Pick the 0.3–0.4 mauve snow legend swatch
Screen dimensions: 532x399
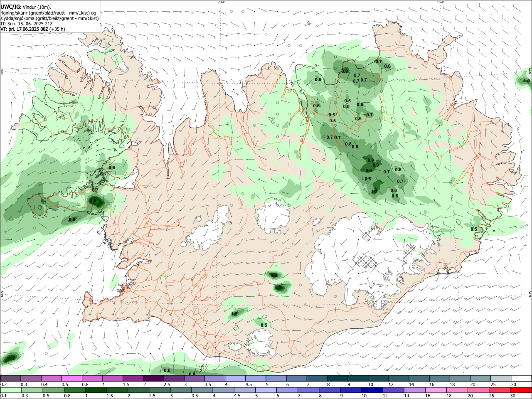pos(31,378)
